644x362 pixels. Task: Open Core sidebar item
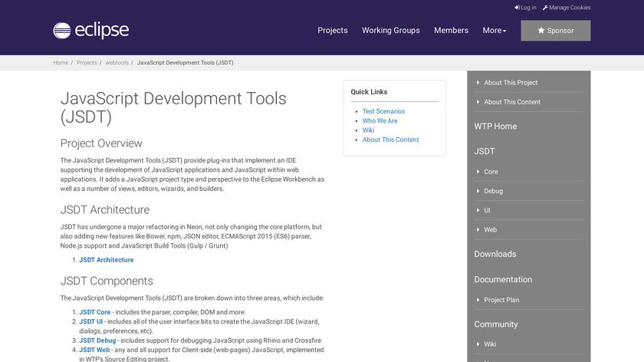click(529, 172)
